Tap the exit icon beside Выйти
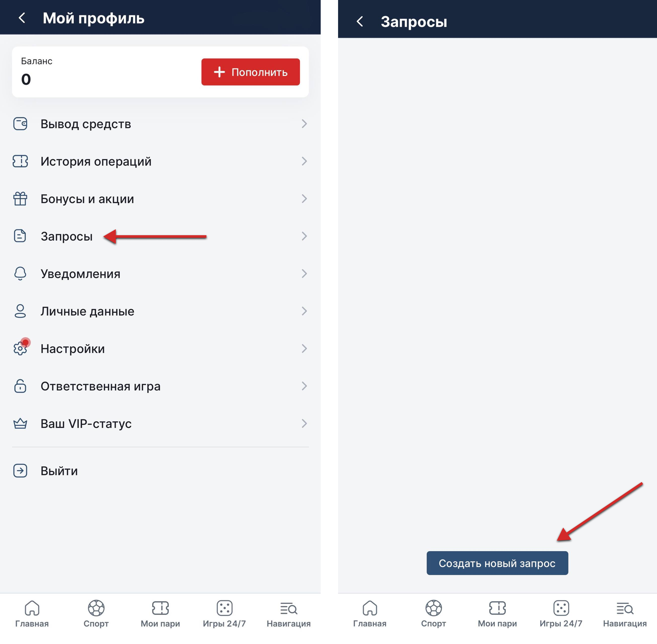Screen dimensions: 657x644 coord(20,471)
